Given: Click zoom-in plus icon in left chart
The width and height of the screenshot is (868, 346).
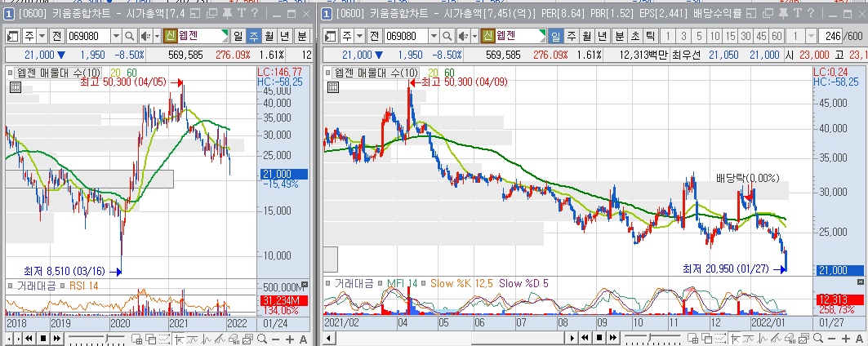Looking at the screenshot, I should pyautogui.click(x=290, y=339).
